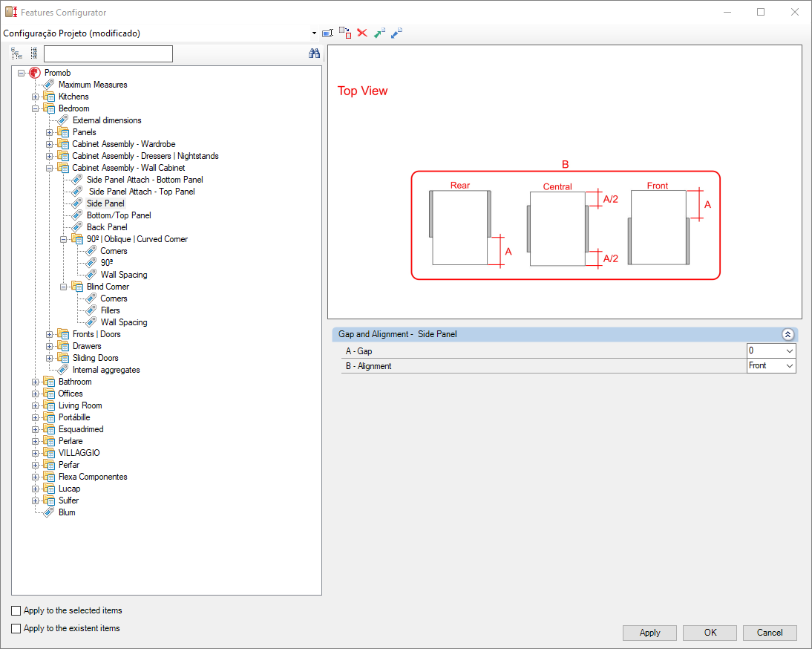Select the Lucap tree item
This screenshot has width=812, height=649.
tap(69, 489)
